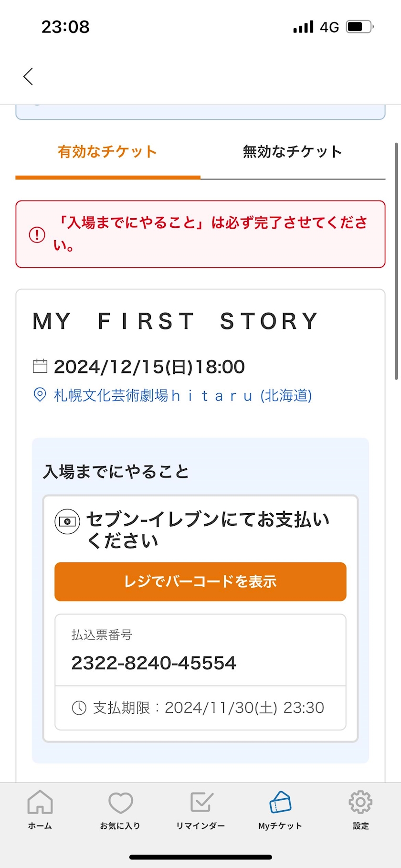Tap the back arrow icon
The height and width of the screenshot is (868, 401).
(x=28, y=76)
